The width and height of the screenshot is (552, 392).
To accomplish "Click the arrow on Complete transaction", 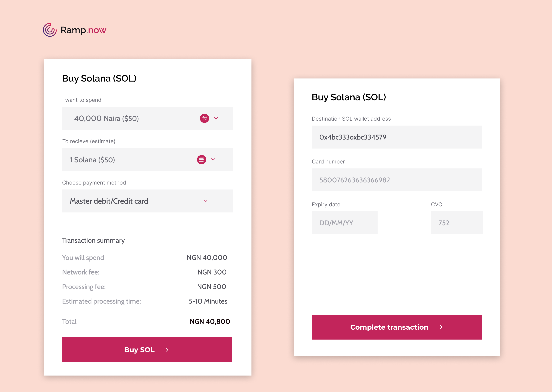I will coord(441,327).
